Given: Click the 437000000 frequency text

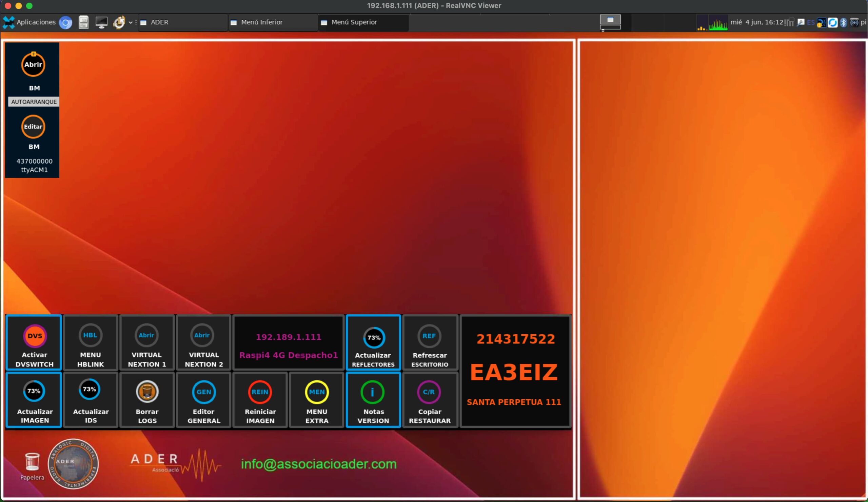Looking at the screenshot, I should pyautogui.click(x=35, y=161).
